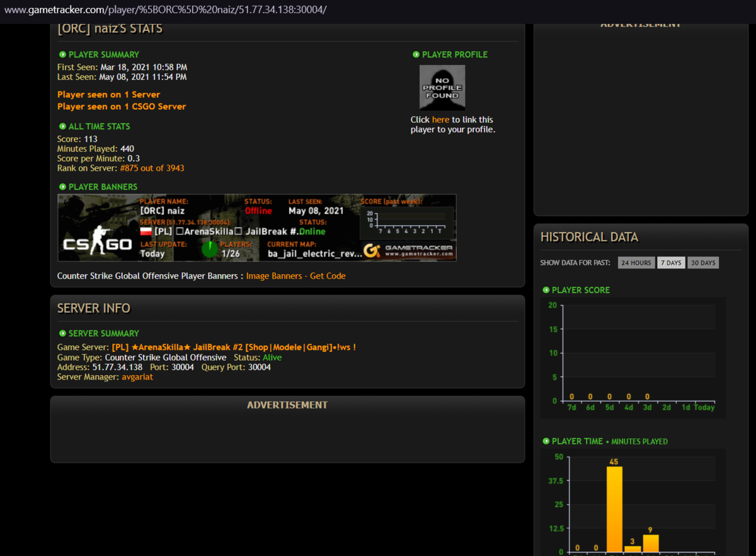
Task: Click the 45-minute bar in Player Time chart
Action: [614, 509]
